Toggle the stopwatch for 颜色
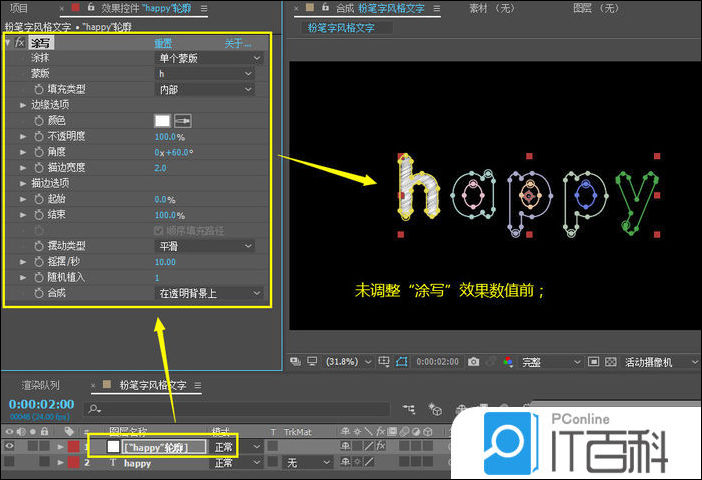Screen dimensions: 702x480 (x=39, y=121)
